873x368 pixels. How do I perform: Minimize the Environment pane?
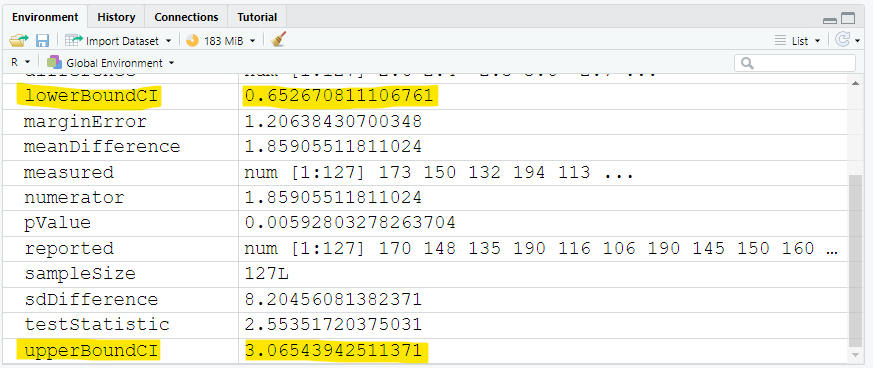pyautogui.click(x=830, y=20)
